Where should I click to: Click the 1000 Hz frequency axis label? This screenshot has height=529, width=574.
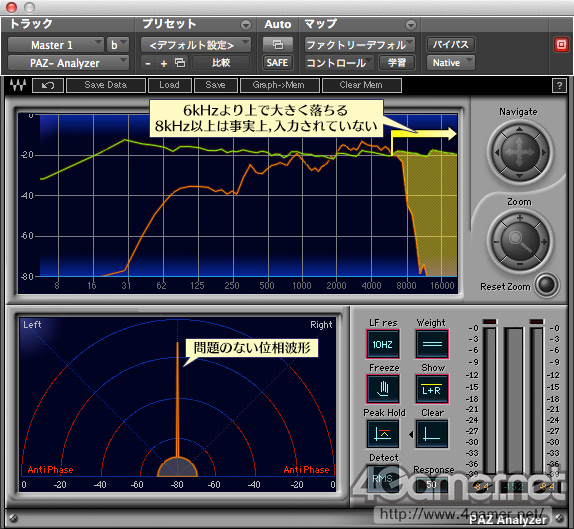coord(302,286)
